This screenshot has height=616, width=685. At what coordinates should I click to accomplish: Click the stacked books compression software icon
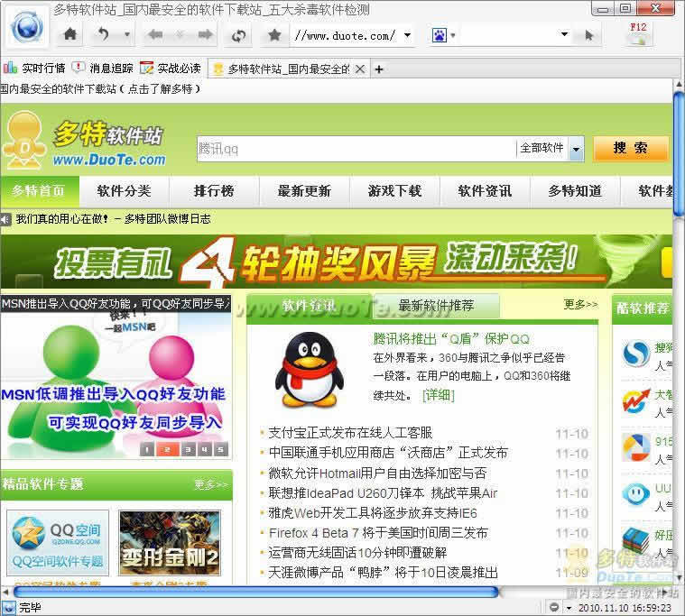[636, 540]
